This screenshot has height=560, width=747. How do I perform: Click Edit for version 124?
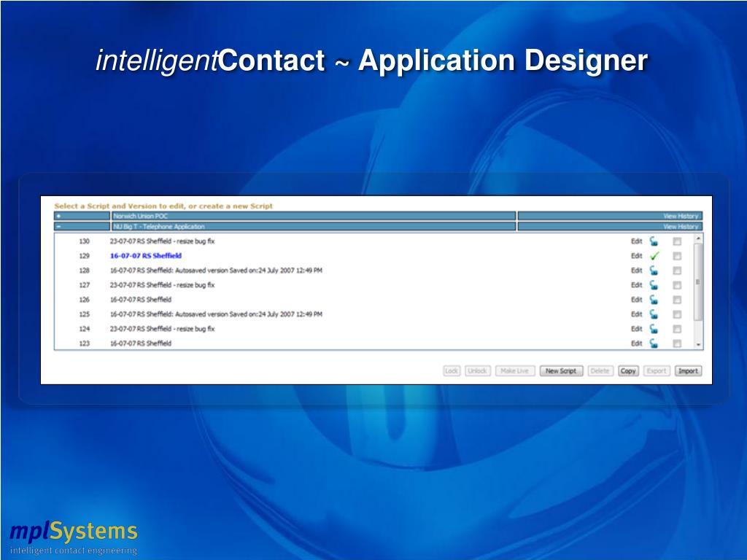636,329
